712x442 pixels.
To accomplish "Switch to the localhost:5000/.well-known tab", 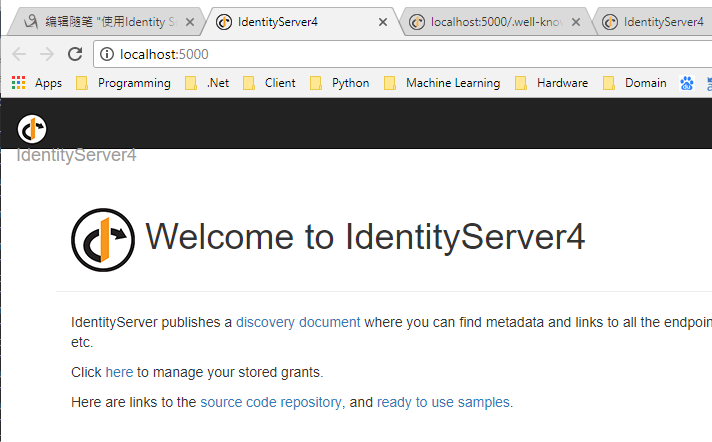I will [x=495, y=21].
